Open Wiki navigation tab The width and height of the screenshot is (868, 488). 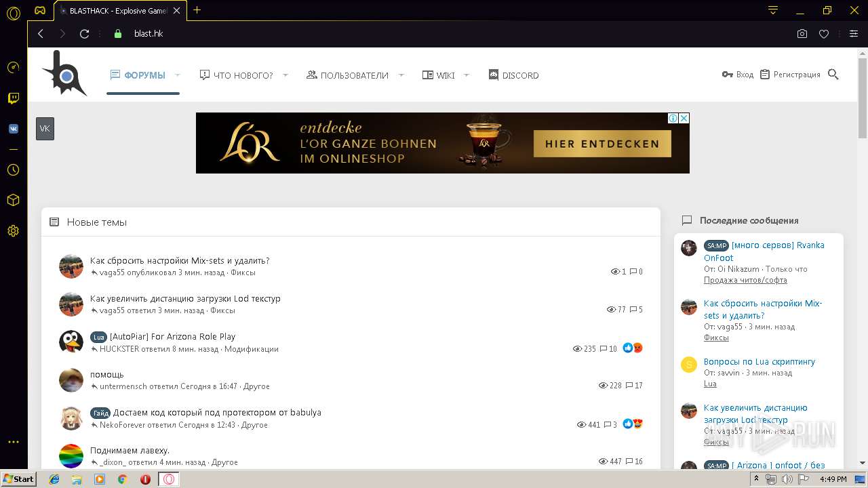tap(438, 75)
